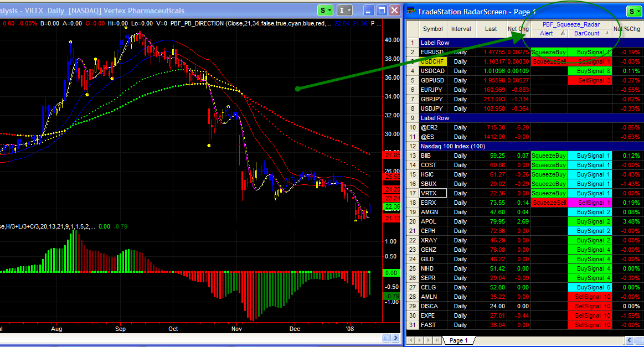Select the GENZ symbol cell
The image size is (644, 347).
[432, 250]
